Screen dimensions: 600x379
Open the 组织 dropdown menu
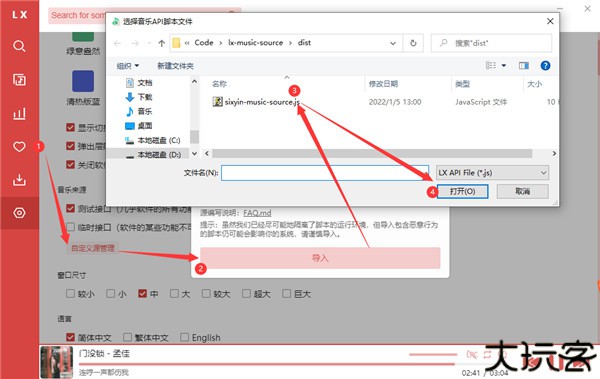pyautogui.click(x=128, y=66)
